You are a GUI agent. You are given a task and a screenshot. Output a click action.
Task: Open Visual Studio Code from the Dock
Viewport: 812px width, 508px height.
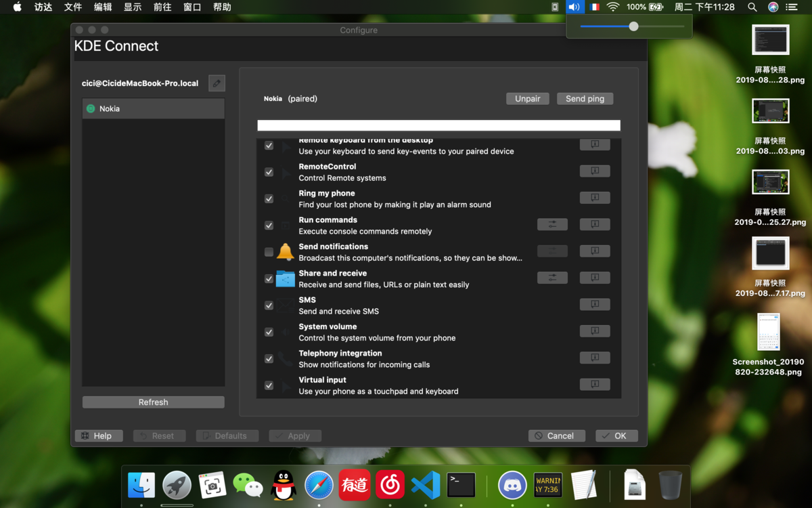(x=426, y=485)
